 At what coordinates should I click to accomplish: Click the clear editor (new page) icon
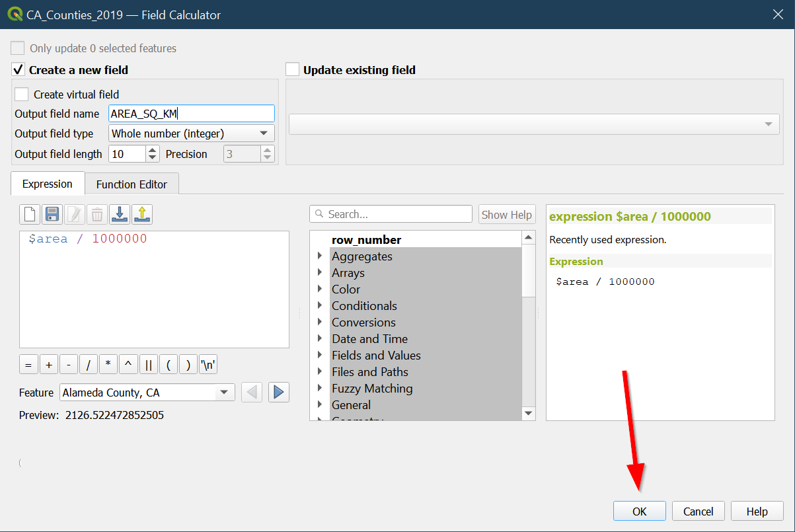(29, 214)
